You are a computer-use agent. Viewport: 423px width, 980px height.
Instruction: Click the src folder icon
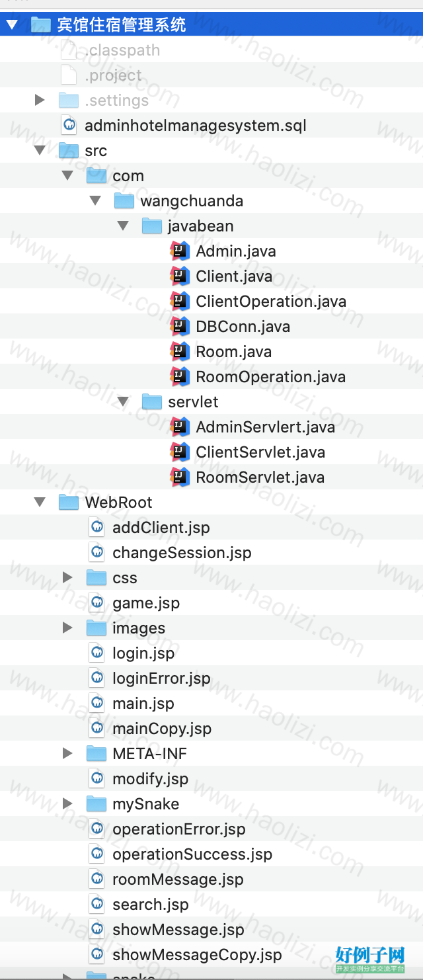(x=69, y=151)
